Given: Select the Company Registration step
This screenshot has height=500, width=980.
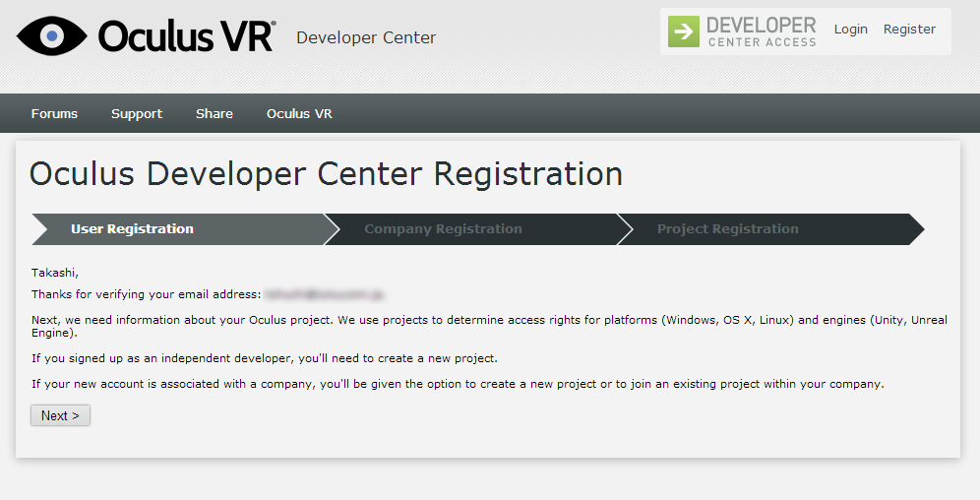Looking at the screenshot, I should click(x=478, y=228).
